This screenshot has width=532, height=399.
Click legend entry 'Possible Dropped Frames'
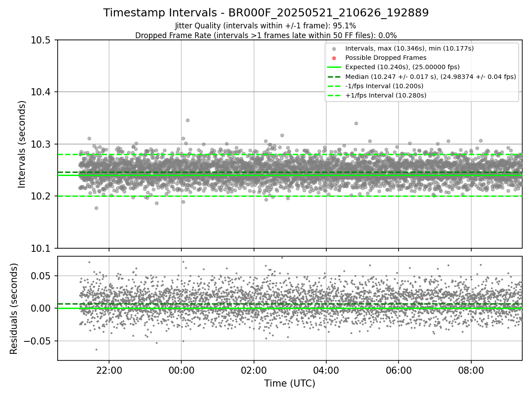pyautogui.click(x=386, y=58)
